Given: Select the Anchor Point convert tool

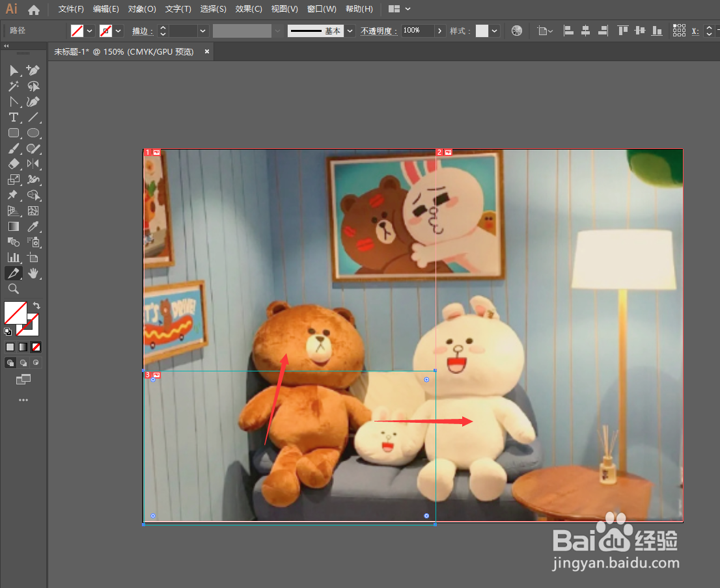Looking at the screenshot, I should click(x=14, y=101).
